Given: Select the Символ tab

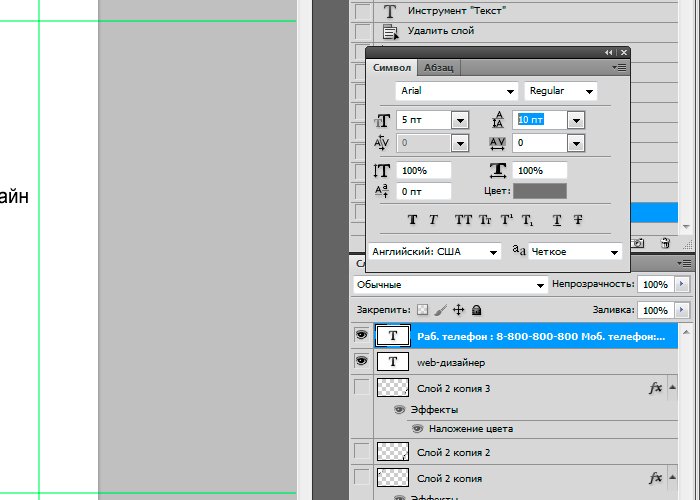Looking at the screenshot, I should pos(392,67).
